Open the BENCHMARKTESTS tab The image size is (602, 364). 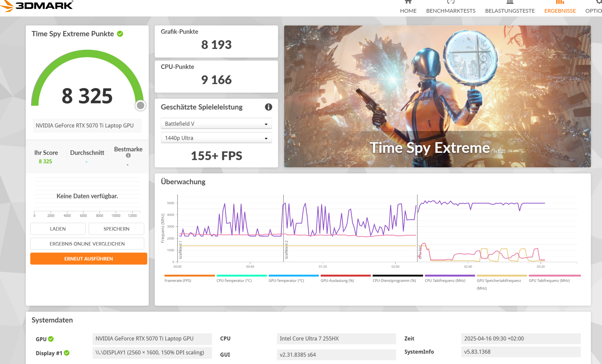[x=451, y=11]
